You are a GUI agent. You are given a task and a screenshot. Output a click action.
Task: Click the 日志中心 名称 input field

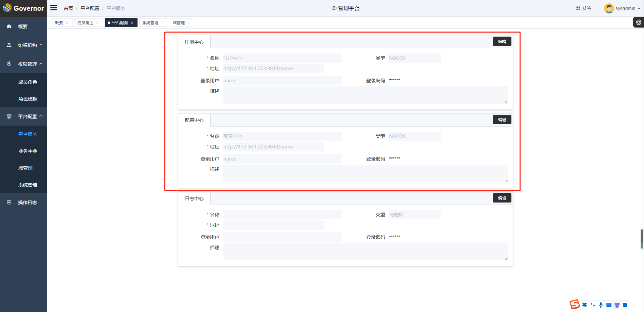[282, 215]
